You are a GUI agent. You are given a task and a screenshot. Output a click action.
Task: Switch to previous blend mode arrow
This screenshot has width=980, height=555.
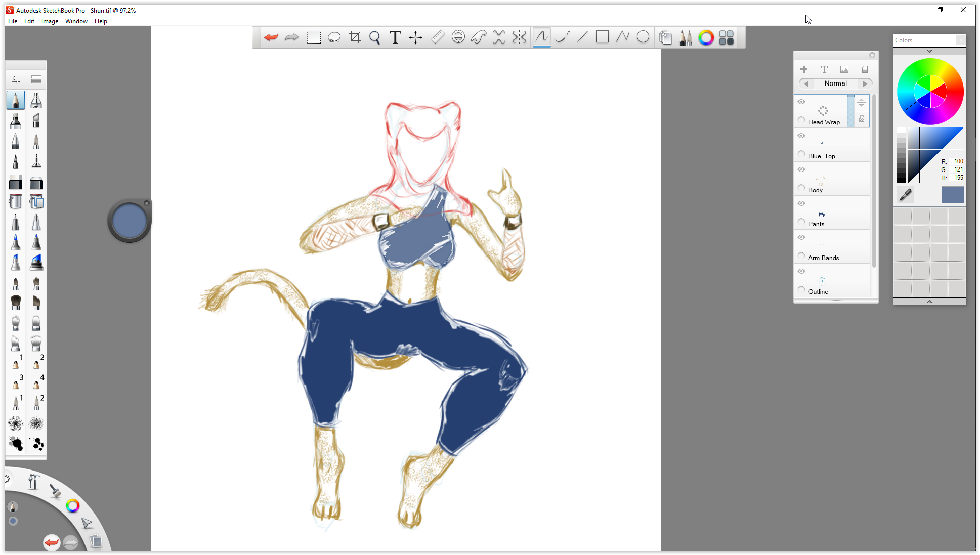(x=806, y=83)
